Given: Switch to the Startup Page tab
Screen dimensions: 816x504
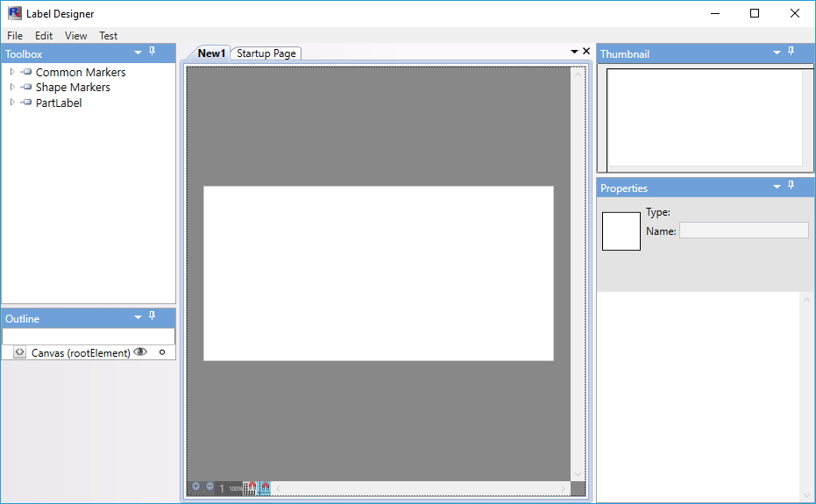Looking at the screenshot, I should [266, 53].
